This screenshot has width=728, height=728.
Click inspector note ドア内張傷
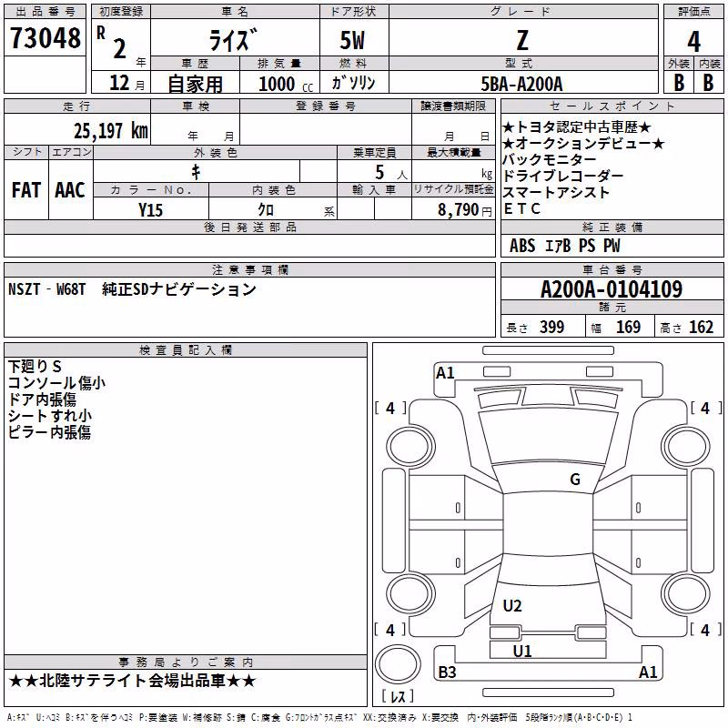[42, 399]
